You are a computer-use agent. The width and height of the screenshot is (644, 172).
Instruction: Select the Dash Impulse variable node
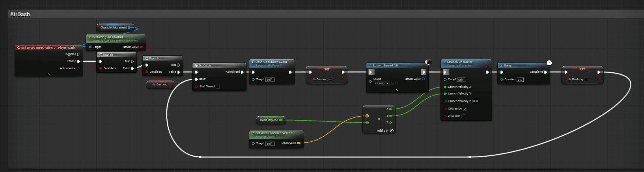(x=270, y=120)
